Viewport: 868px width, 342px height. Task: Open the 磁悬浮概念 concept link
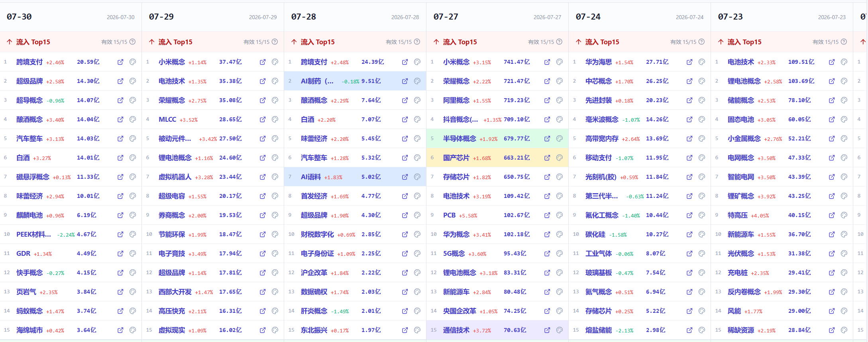pyautogui.click(x=33, y=177)
